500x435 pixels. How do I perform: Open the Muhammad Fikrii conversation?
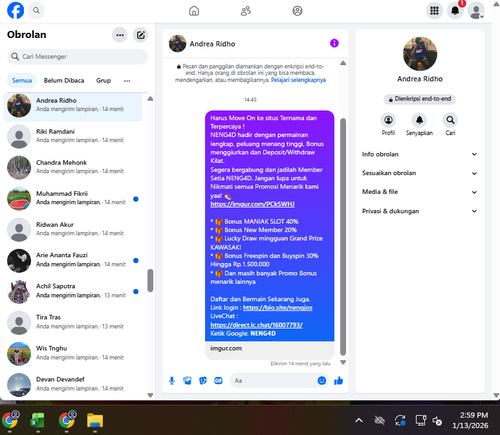point(73,198)
